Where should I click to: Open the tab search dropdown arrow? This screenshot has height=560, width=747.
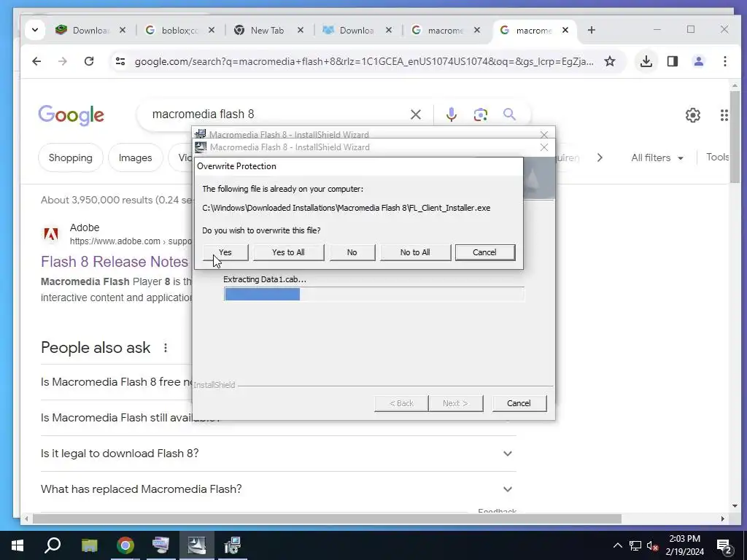pyautogui.click(x=35, y=30)
